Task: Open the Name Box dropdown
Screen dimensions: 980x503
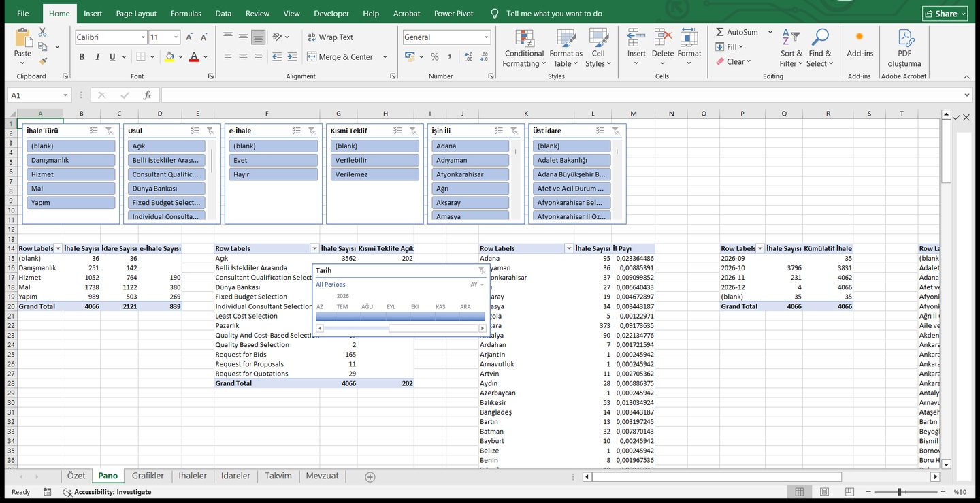Action: [x=66, y=95]
